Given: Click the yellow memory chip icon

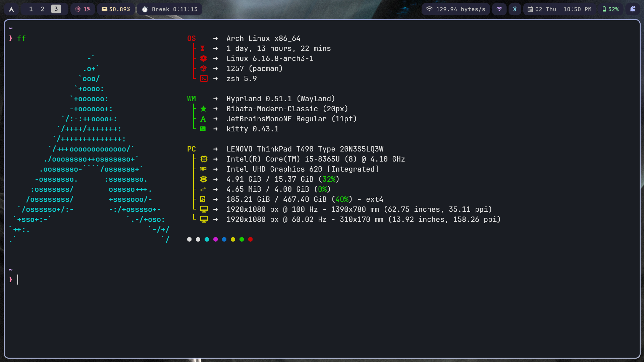Looking at the screenshot, I should click(204, 179).
